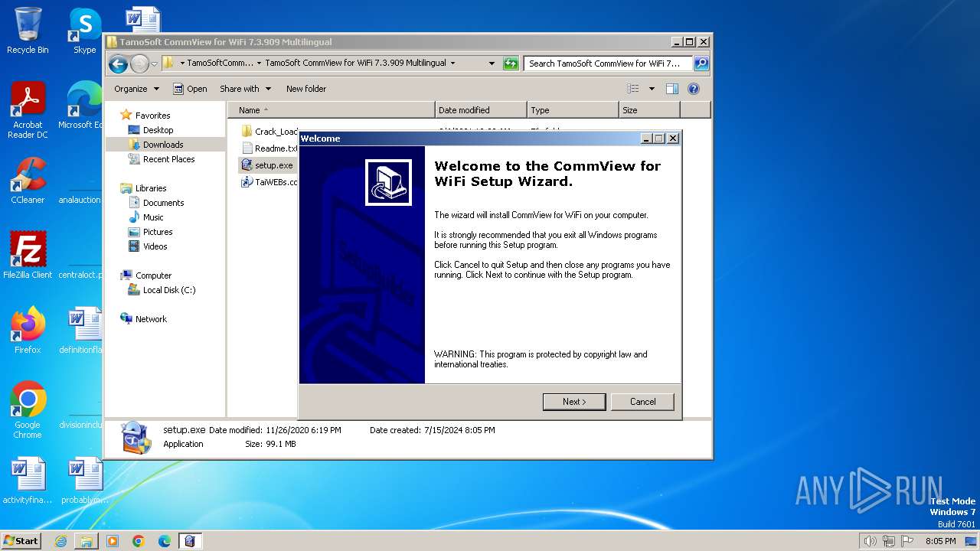Open Share with menu
This screenshot has height=551, width=980.
(245, 89)
